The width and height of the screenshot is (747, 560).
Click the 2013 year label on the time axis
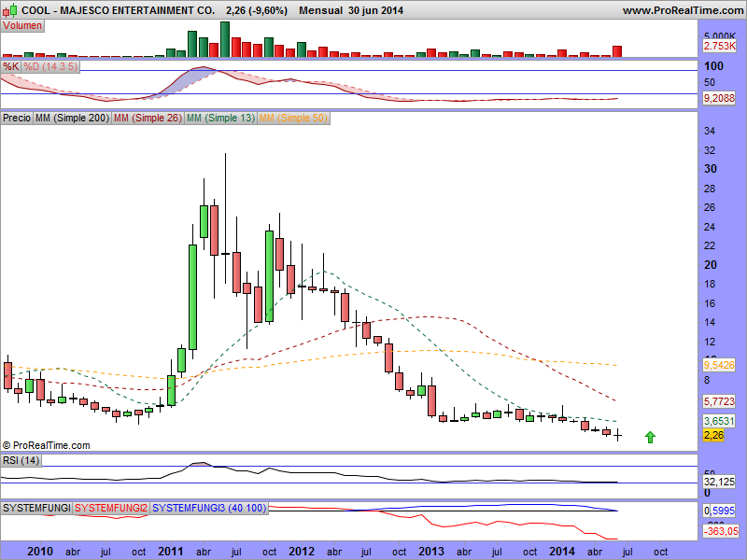tap(431, 552)
